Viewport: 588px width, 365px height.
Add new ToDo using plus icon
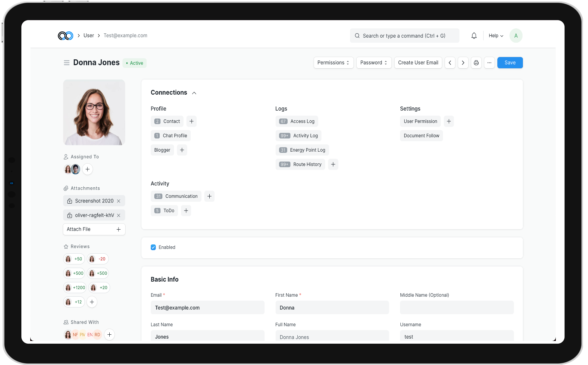coord(186,211)
